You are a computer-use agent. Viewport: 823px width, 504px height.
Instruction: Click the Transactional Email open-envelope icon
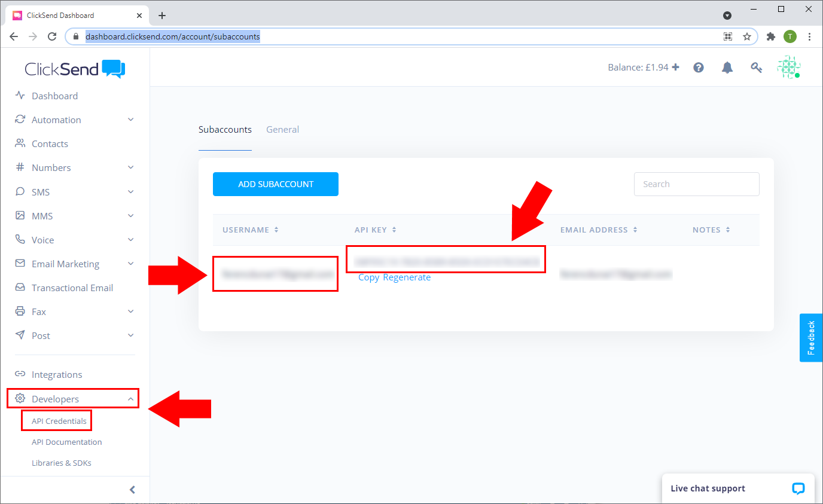pyautogui.click(x=20, y=287)
